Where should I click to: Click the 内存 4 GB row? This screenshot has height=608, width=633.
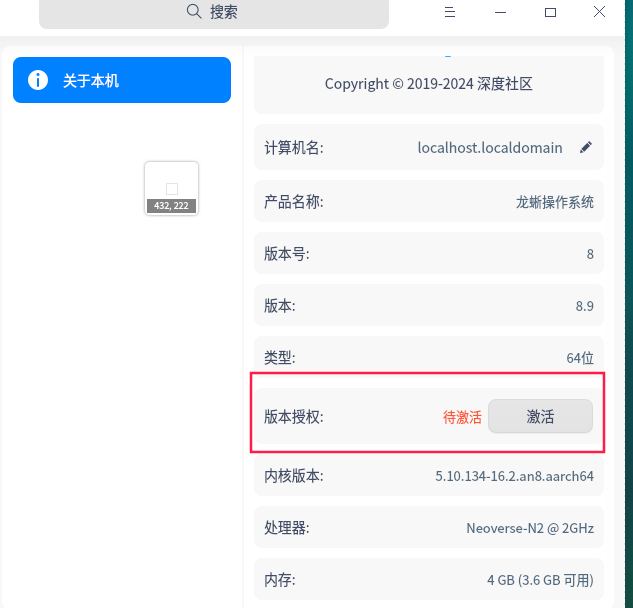click(429, 580)
